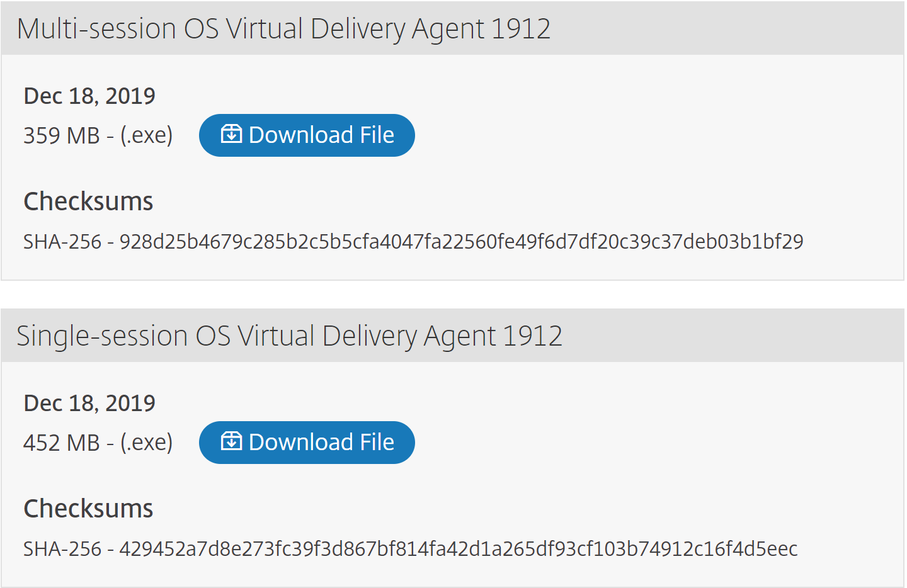Click the Dec 18, 2019 date in the bottom panel

coord(89,403)
